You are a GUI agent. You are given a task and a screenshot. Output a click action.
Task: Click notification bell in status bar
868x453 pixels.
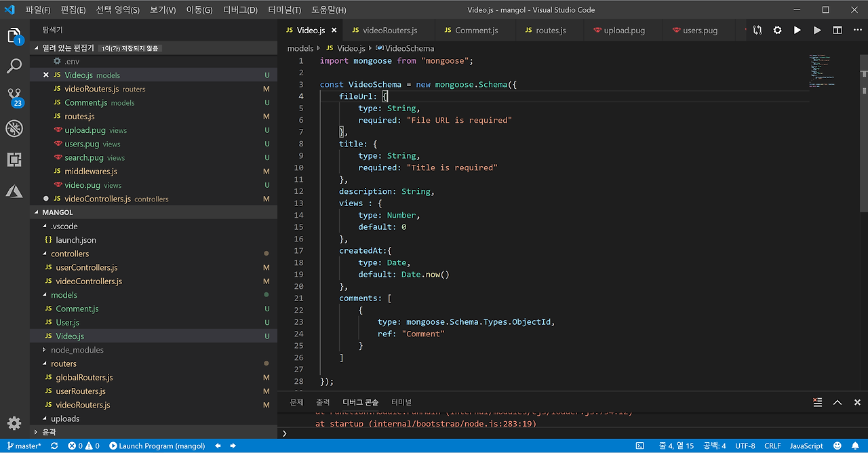[856, 446]
